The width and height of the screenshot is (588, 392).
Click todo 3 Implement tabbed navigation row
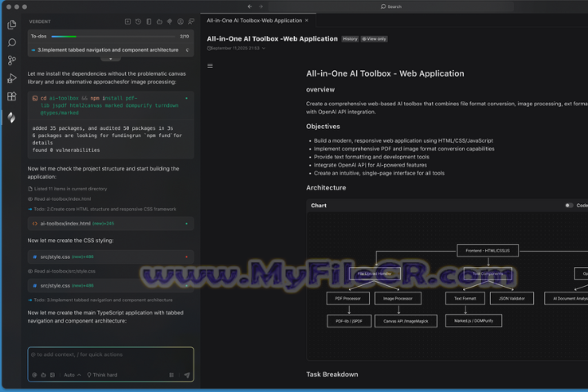[110, 50]
